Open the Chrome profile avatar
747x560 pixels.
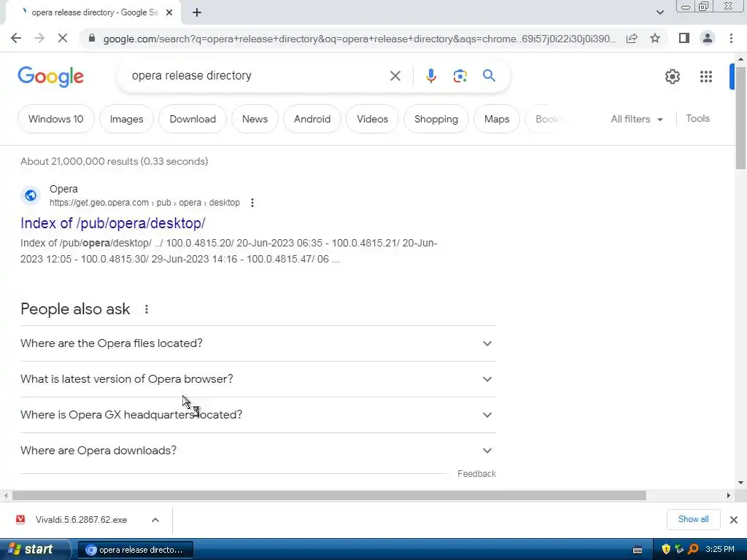click(708, 38)
